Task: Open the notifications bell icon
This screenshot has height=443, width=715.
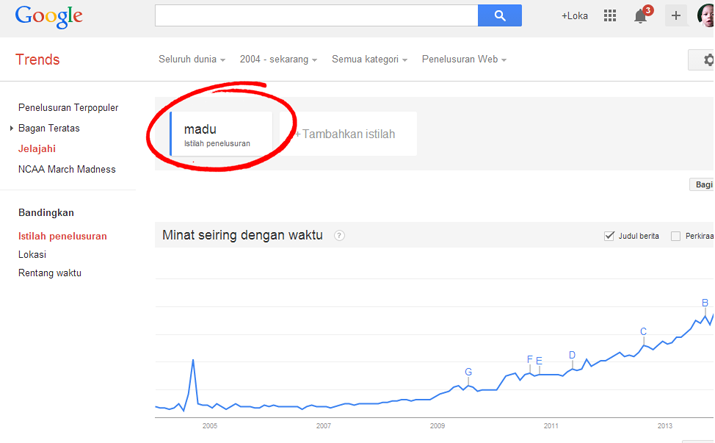Action: tap(641, 16)
